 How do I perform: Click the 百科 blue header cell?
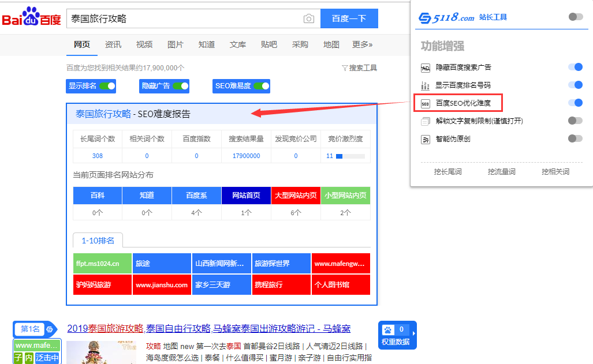click(98, 196)
